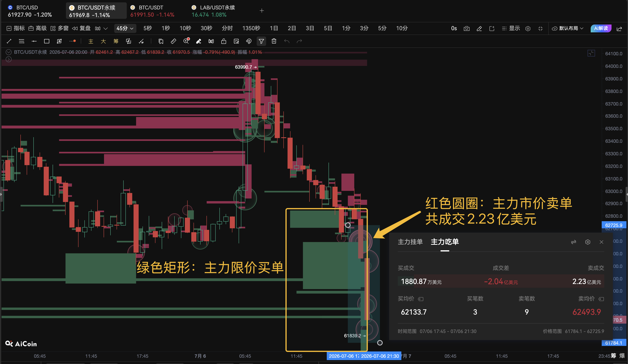Click the AI解读 button
Screen dimensions: 628x364
601,28
